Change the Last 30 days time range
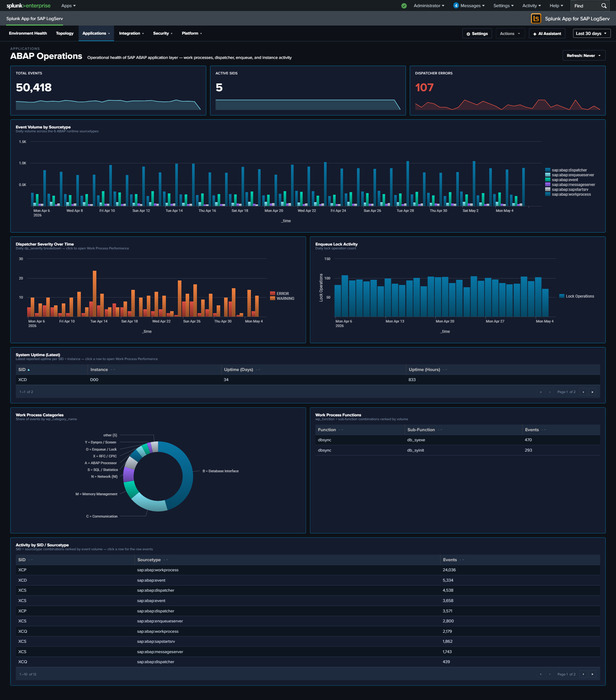This screenshot has width=616, height=700. [x=591, y=34]
